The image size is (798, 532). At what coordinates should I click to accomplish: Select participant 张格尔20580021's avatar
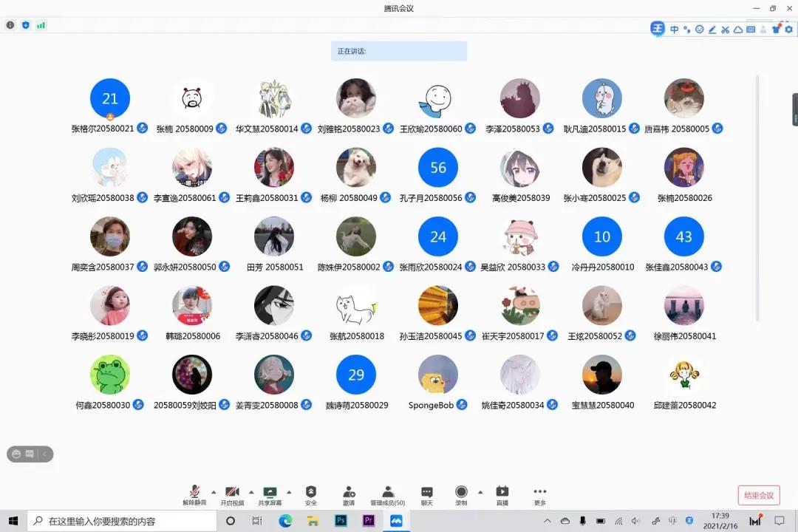pyautogui.click(x=110, y=98)
